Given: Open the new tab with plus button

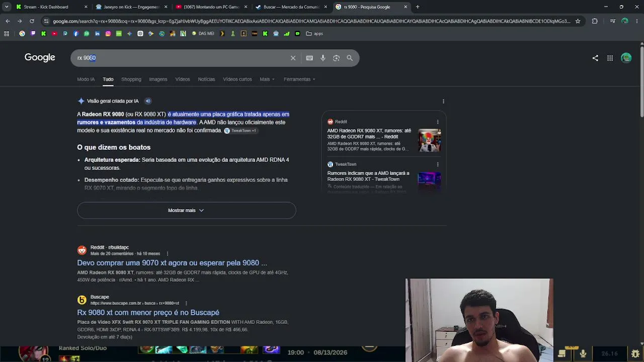Looking at the screenshot, I should (418, 7).
